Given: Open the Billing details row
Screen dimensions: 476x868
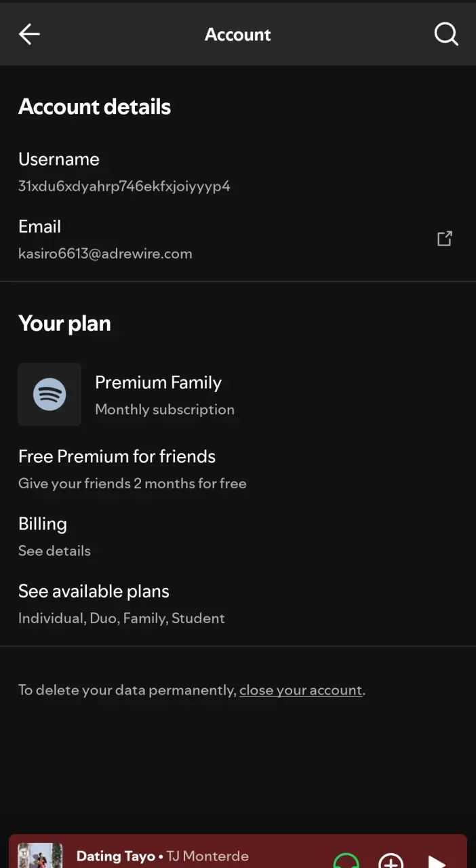Looking at the screenshot, I should 238,536.
